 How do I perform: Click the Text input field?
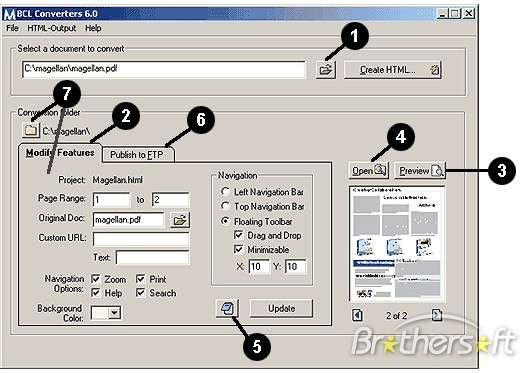pyautogui.click(x=153, y=258)
